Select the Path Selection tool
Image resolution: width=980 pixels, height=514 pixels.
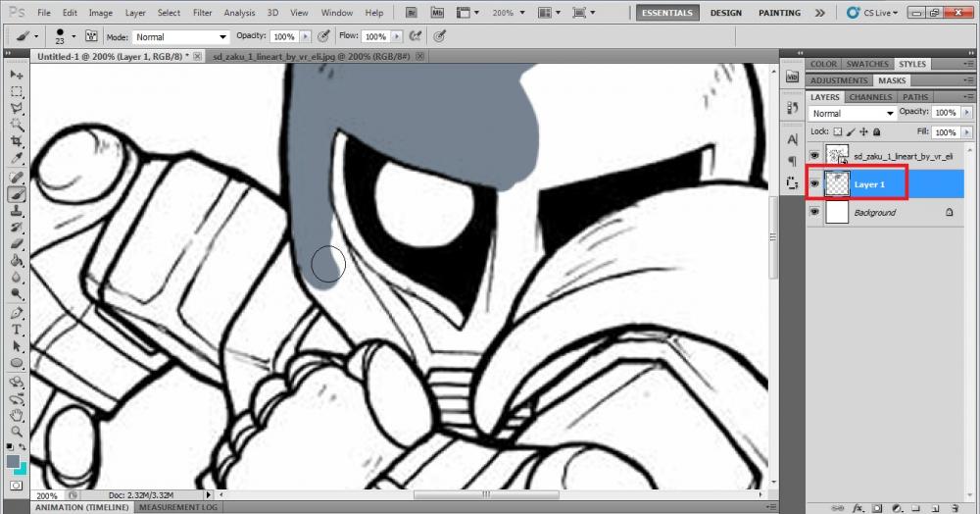tap(17, 346)
